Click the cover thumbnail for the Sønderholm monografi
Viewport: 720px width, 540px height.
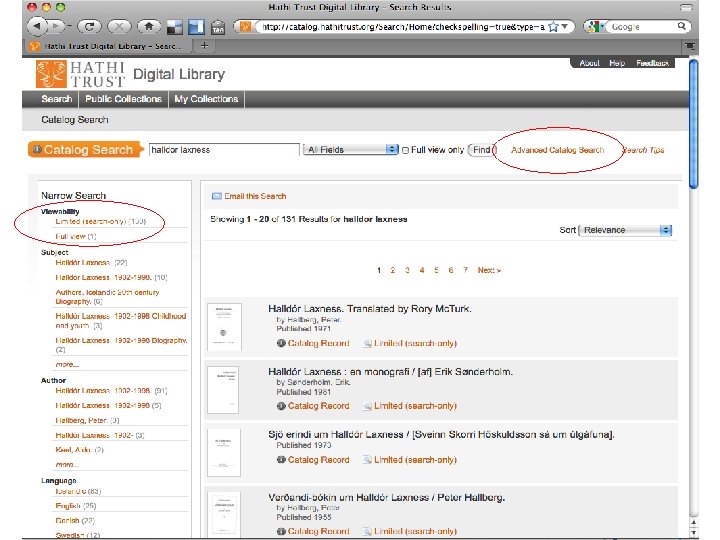[x=223, y=390]
